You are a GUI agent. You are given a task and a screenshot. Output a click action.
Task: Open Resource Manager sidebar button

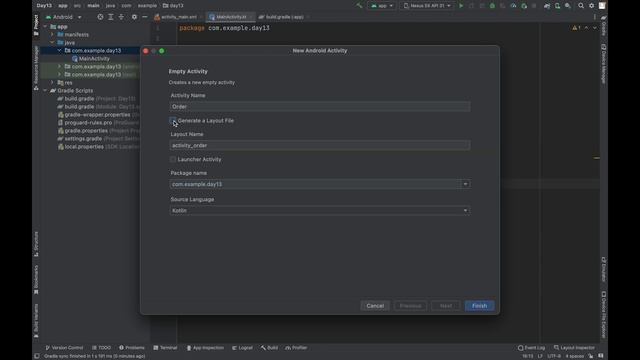click(36, 68)
